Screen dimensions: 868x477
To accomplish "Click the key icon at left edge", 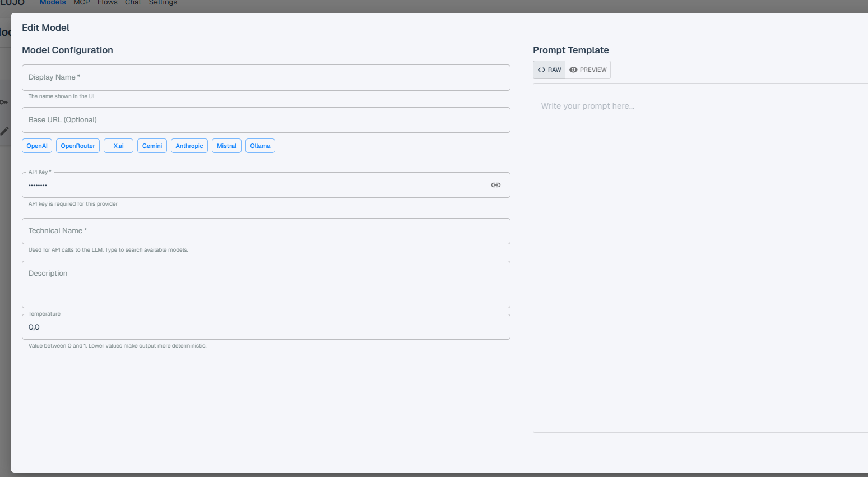I will pos(4,102).
